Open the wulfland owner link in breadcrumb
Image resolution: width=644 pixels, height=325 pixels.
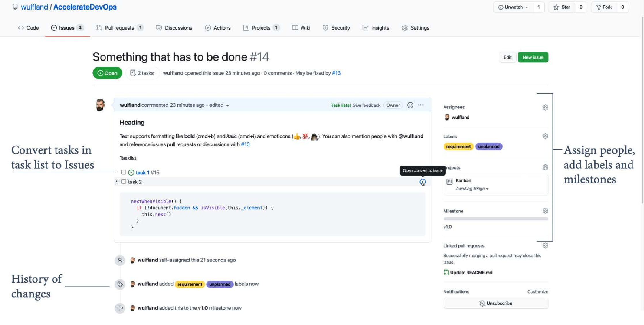34,7
